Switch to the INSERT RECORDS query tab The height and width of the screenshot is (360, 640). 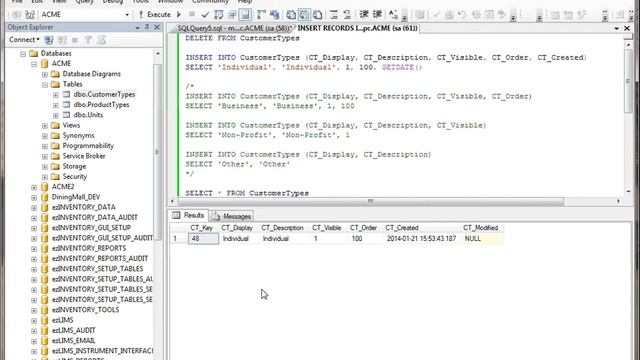(x=358, y=28)
